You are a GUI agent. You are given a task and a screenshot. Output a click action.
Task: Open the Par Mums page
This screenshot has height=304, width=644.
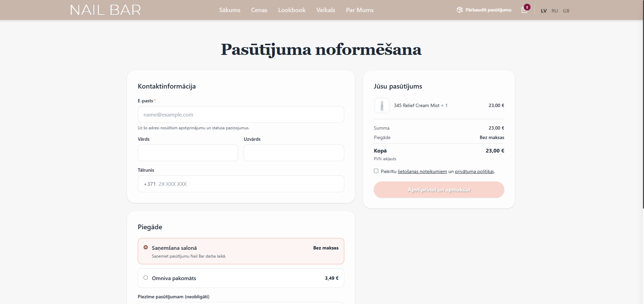(360, 10)
